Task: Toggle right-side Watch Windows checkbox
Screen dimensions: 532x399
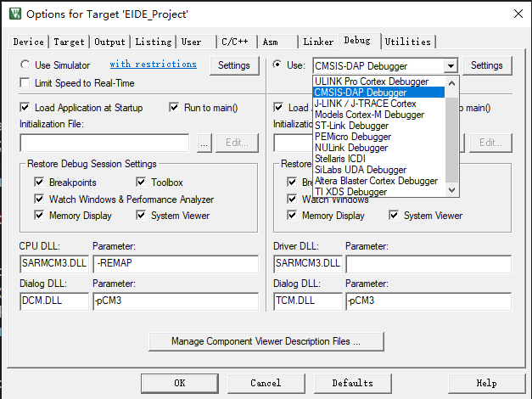Action: 292,199
